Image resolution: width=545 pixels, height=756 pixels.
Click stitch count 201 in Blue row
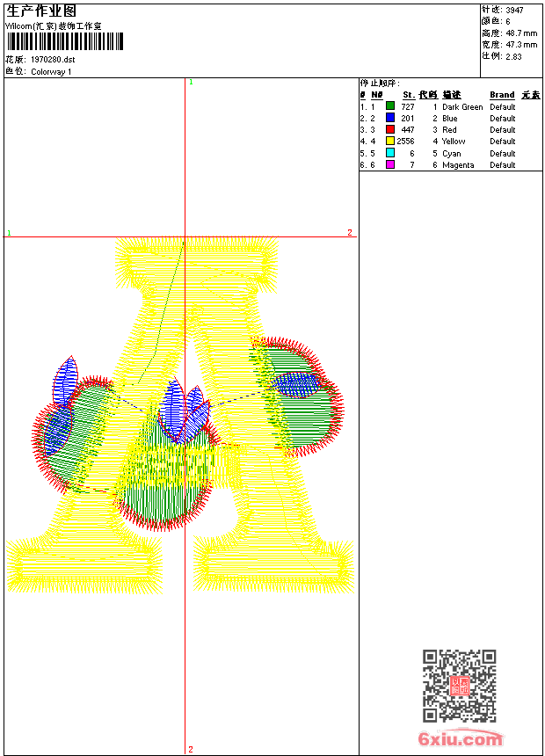click(408, 119)
